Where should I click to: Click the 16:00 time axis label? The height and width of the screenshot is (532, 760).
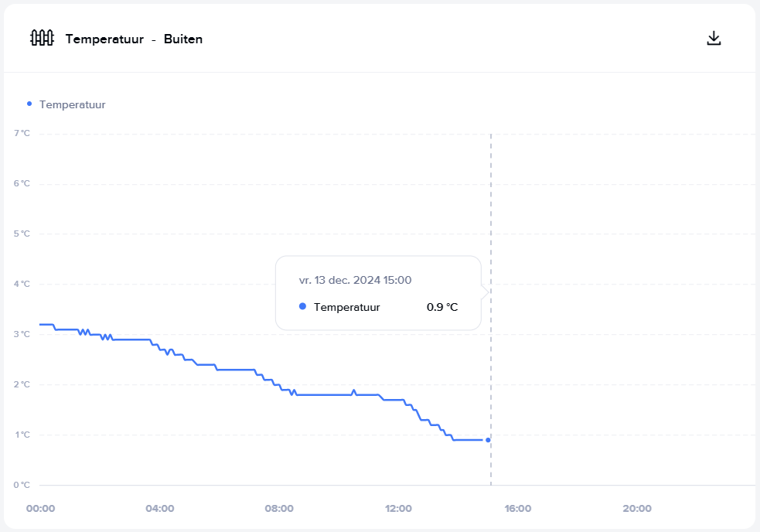click(518, 508)
